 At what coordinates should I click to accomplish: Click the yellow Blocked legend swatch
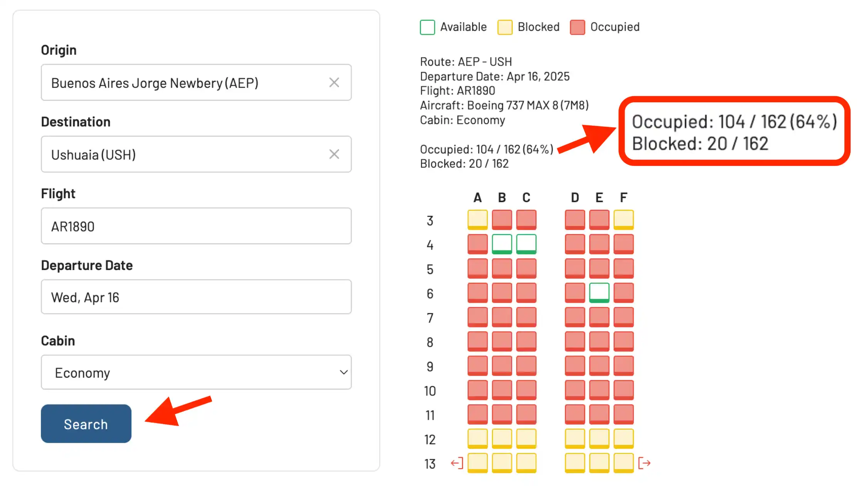pos(505,27)
